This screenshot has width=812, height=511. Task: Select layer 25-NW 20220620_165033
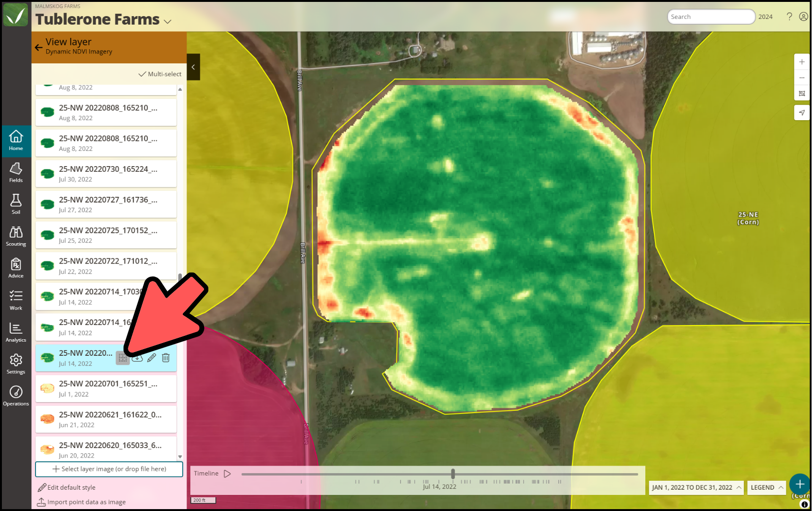point(106,448)
